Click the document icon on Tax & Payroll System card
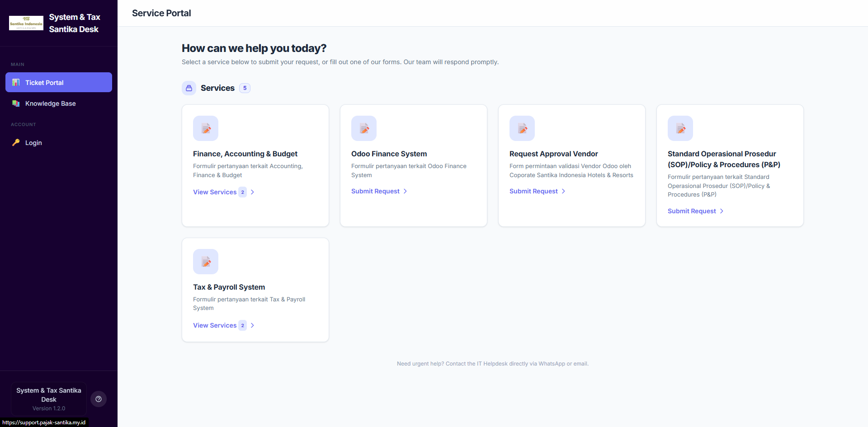 click(206, 262)
